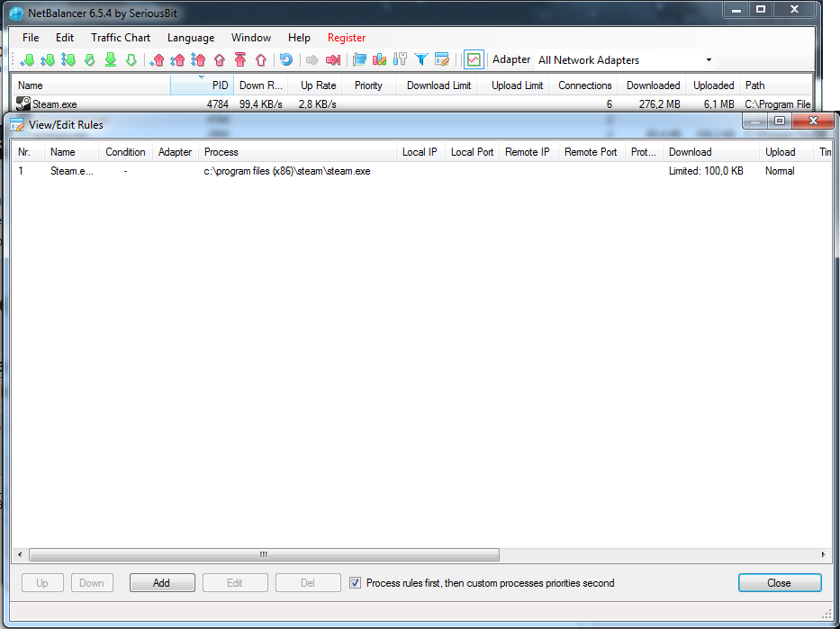This screenshot has width=840, height=629.
Task: Click the red Register menu item
Action: pyautogui.click(x=347, y=38)
